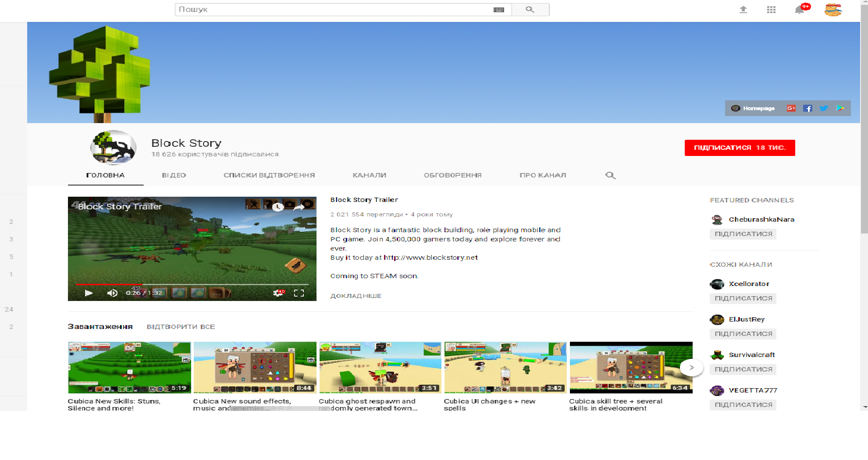Open the YouTube apps grid icon
Viewport: 868px width, 460px height.
[x=771, y=10]
